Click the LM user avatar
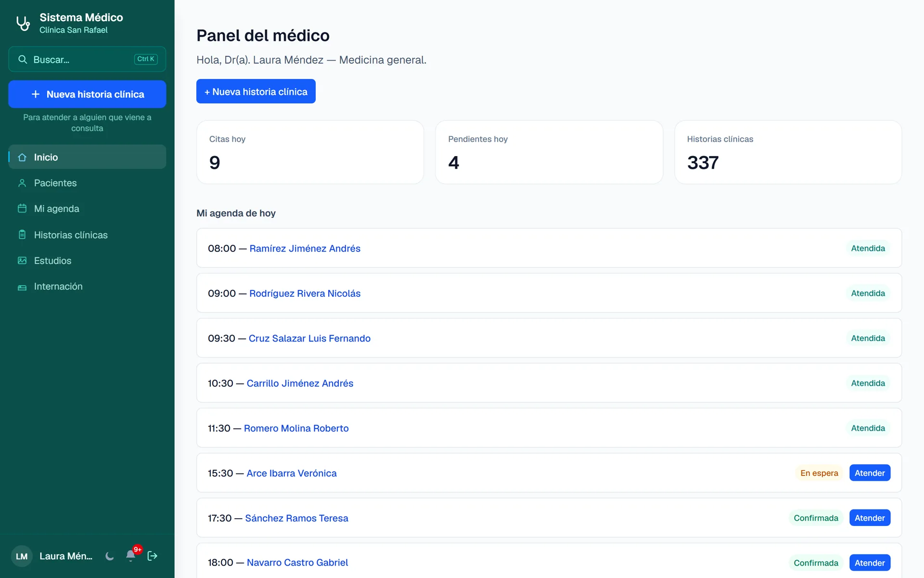Image resolution: width=924 pixels, height=578 pixels. coord(22,556)
